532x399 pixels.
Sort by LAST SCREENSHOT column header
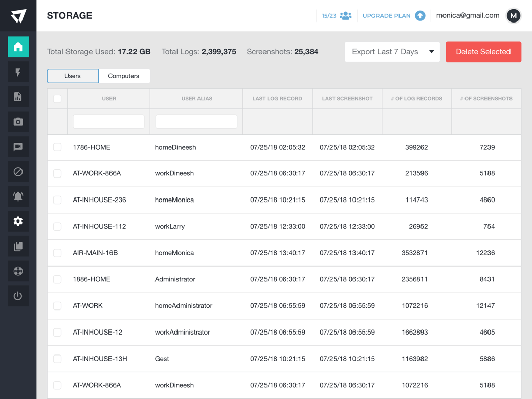tap(347, 99)
